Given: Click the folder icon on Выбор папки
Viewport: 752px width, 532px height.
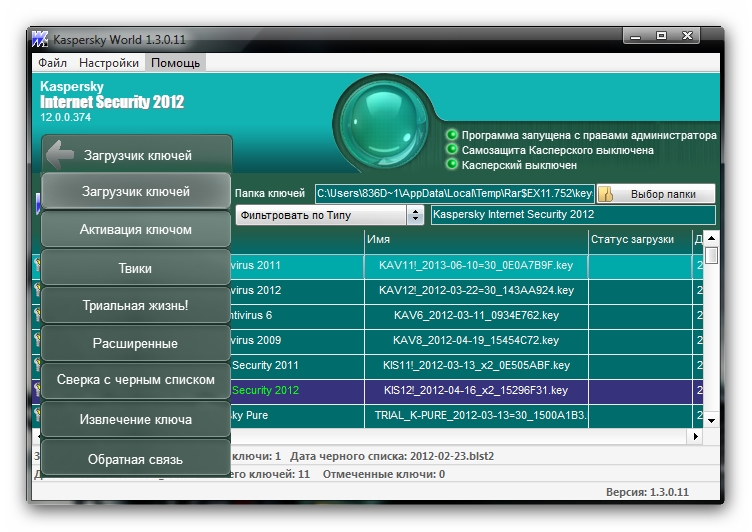Looking at the screenshot, I should click(606, 194).
